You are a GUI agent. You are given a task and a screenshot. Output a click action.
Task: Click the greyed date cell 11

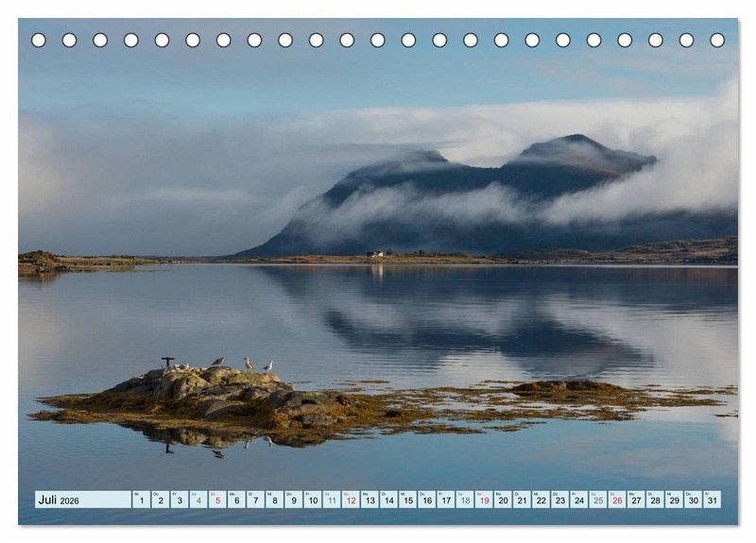click(332, 500)
